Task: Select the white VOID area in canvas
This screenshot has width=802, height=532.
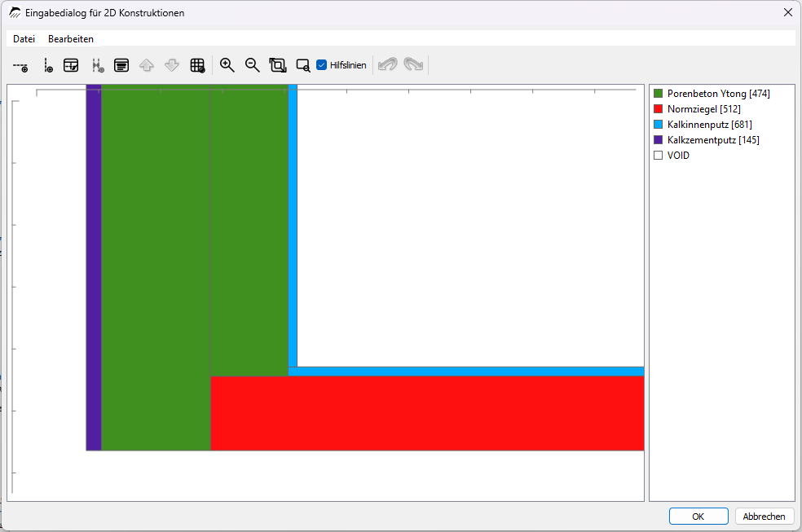Action: [x=470, y=226]
